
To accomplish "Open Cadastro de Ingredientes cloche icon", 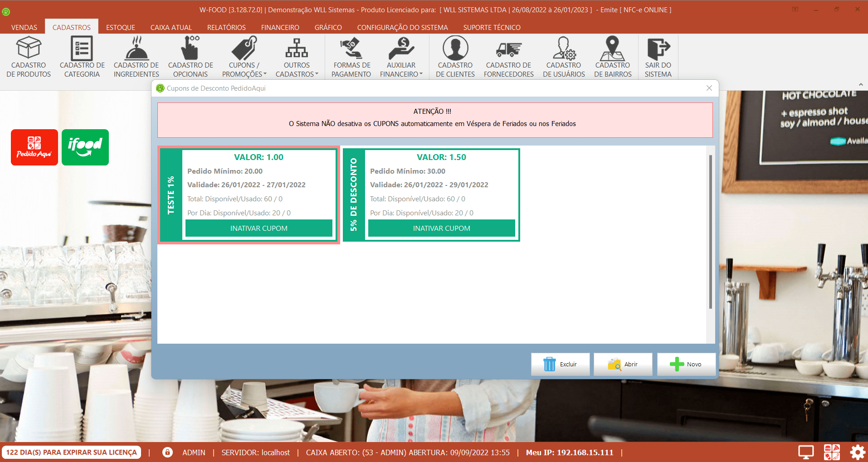I will click(137, 48).
